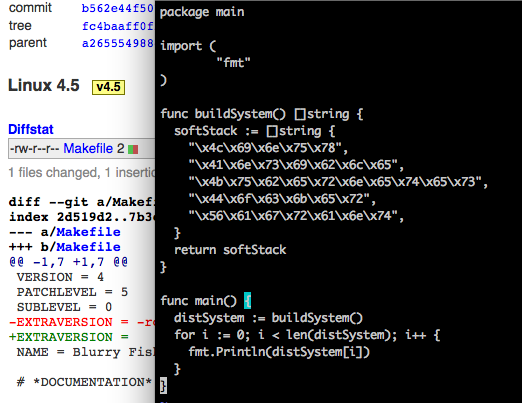Image resolution: width=522 pixels, height=403 pixels.
Task: Click the '1 files changed' summary line
Action: (82, 173)
